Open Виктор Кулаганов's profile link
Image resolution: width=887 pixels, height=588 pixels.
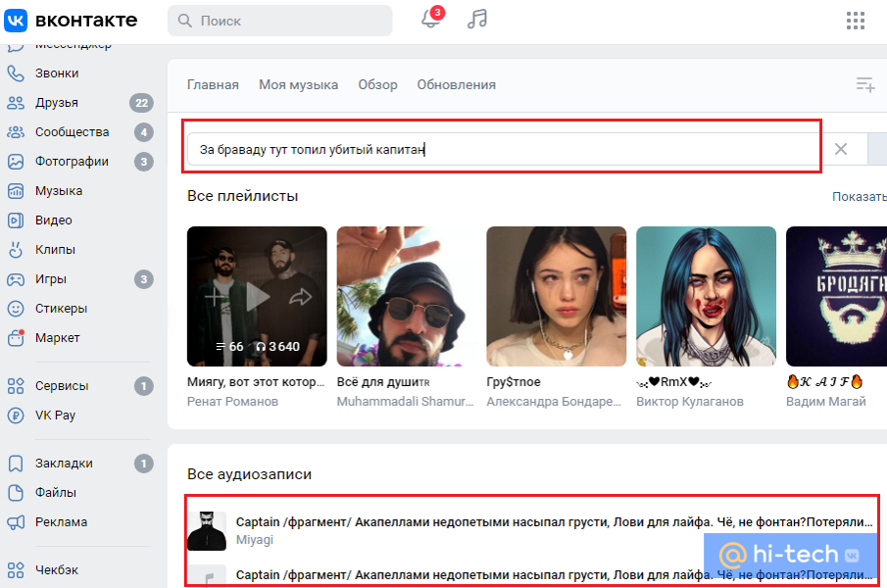[x=690, y=402]
